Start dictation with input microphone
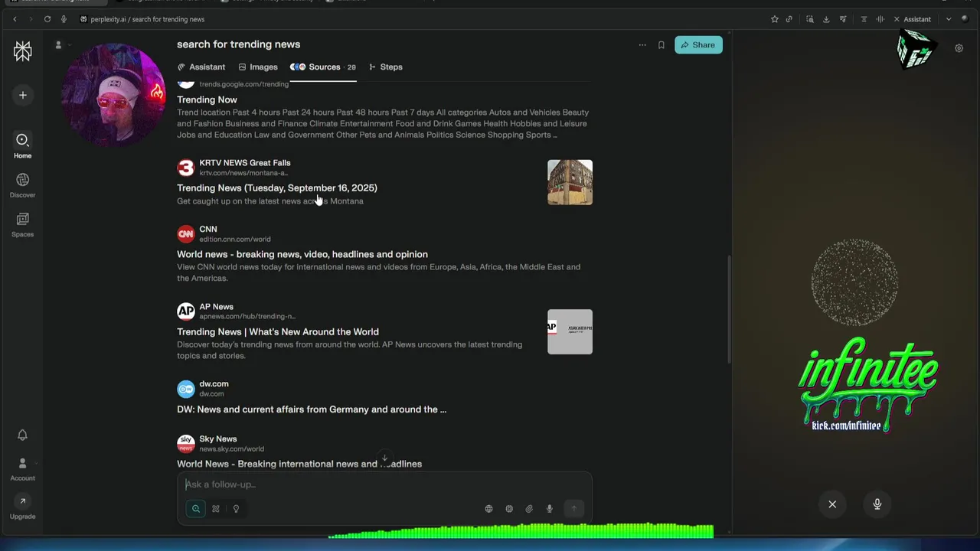 549,509
